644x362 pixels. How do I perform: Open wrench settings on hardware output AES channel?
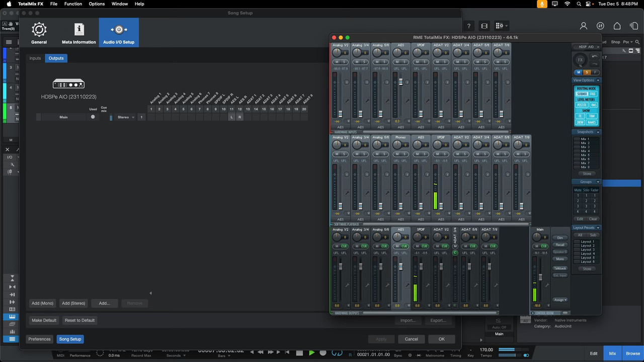coord(408,285)
